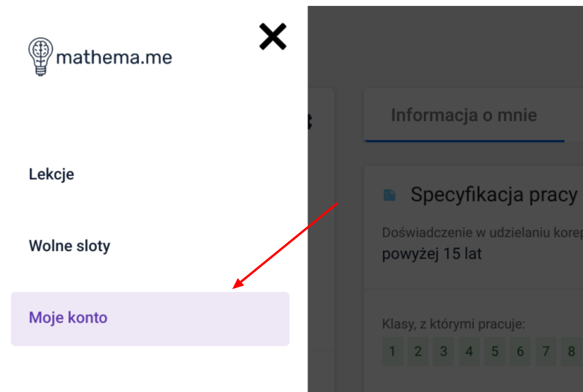Viewport: 583px width, 392px height.
Task: Select class number 7 chip
Action: (x=546, y=351)
